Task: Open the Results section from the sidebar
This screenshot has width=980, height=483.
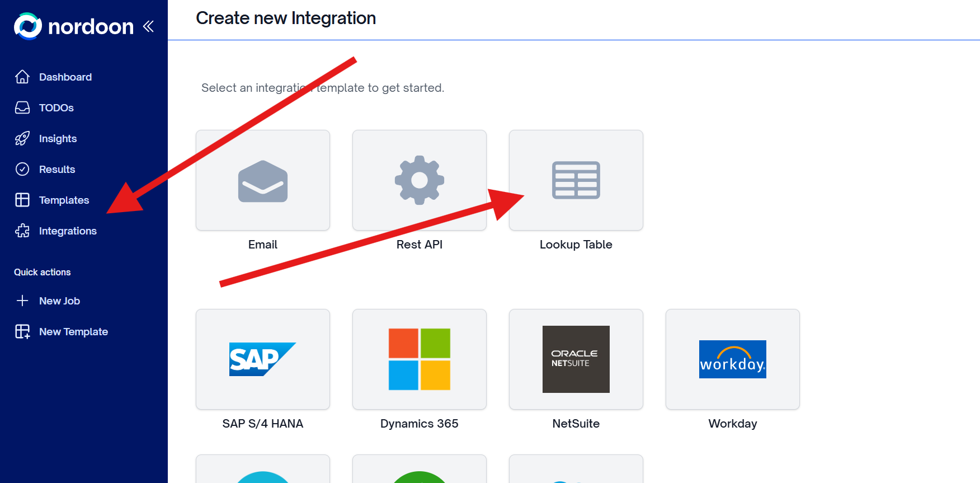Action: point(56,169)
